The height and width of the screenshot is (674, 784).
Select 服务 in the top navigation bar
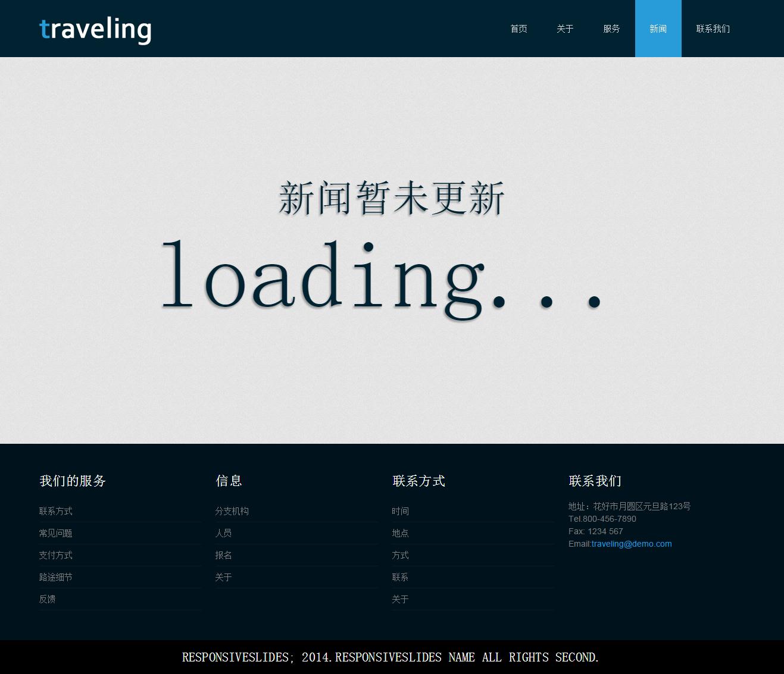tap(611, 29)
